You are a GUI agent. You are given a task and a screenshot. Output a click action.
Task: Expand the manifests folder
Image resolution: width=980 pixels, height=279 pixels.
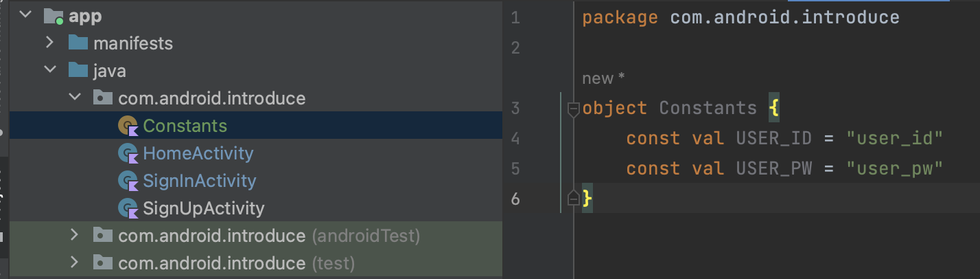point(49,43)
